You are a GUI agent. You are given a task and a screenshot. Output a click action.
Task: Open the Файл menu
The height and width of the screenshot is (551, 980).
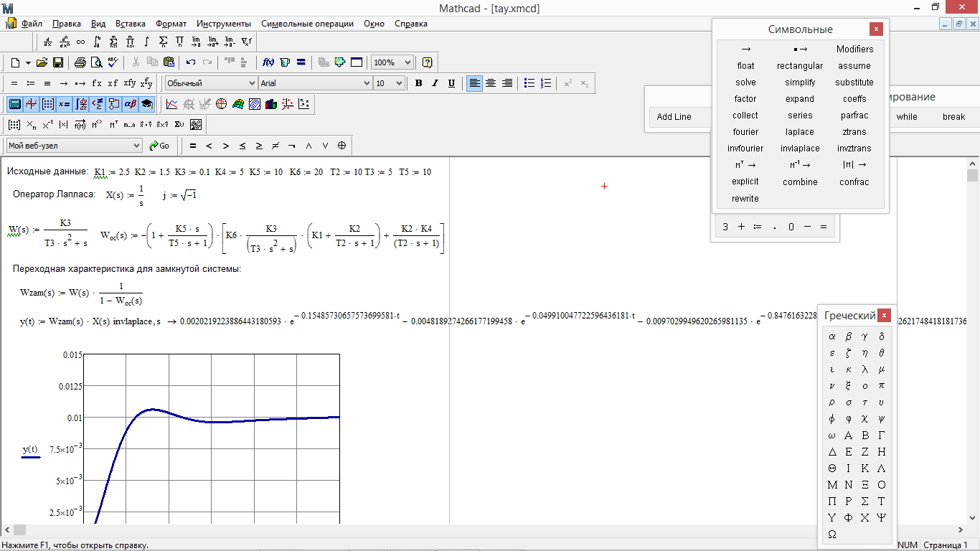click(x=32, y=24)
